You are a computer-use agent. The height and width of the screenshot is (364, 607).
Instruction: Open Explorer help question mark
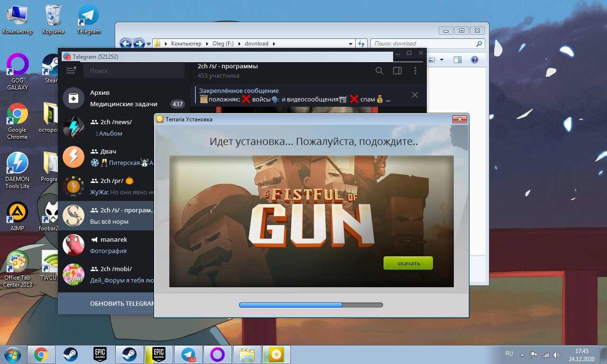(x=474, y=60)
